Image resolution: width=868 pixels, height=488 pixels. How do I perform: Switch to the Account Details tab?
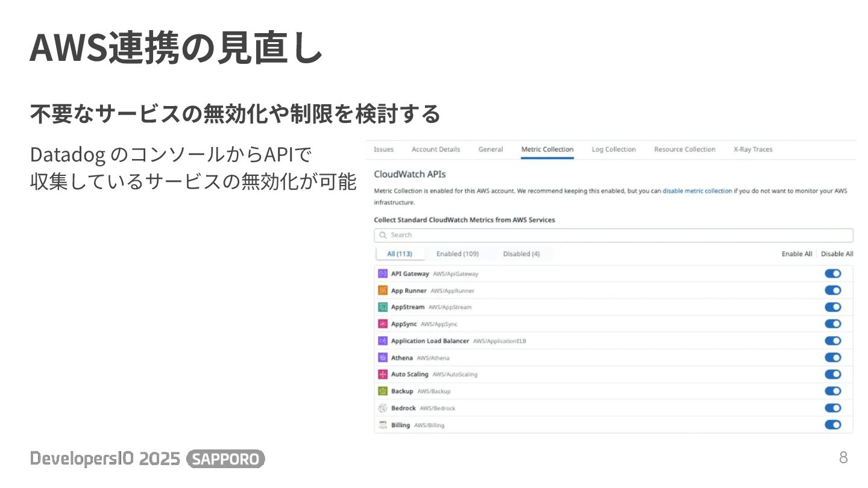click(x=436, y=149)
